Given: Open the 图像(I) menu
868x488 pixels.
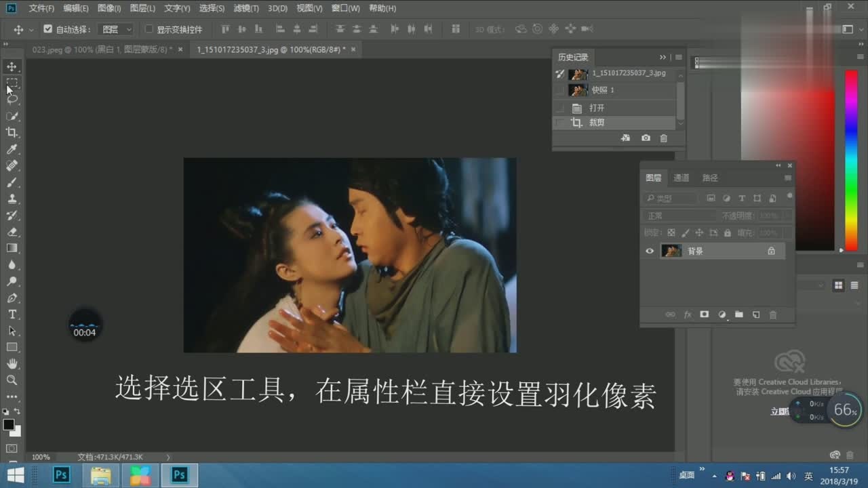Looking at the screenshot, I should 109,8.
